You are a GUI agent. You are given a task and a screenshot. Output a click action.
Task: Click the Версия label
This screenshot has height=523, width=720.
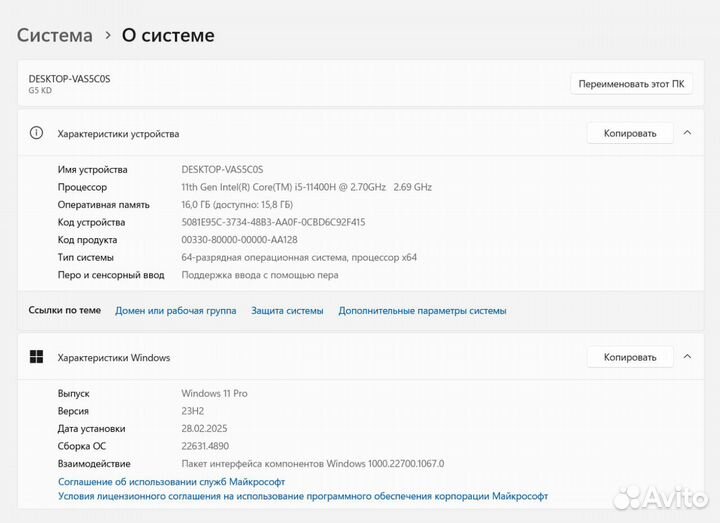click(x=73, y=411)
